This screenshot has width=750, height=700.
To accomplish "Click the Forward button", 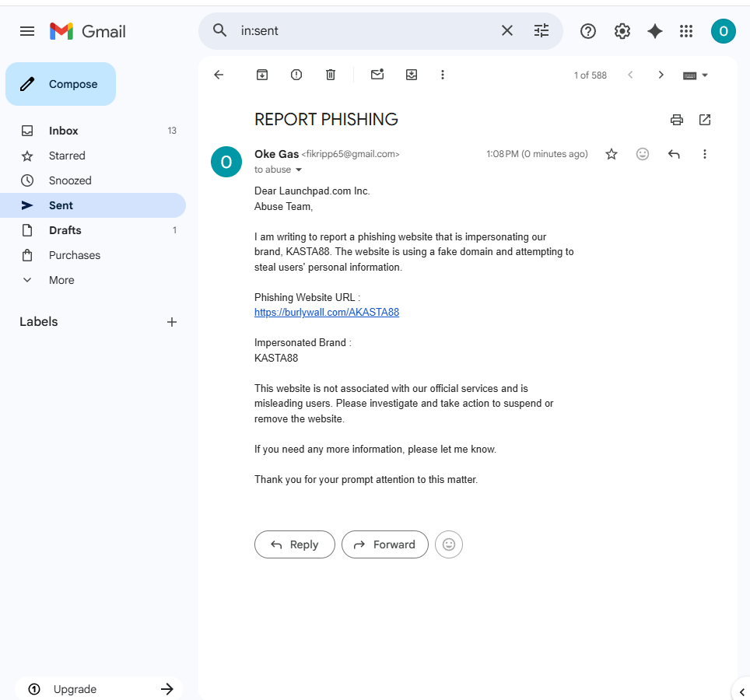I will tap(384, 544).
